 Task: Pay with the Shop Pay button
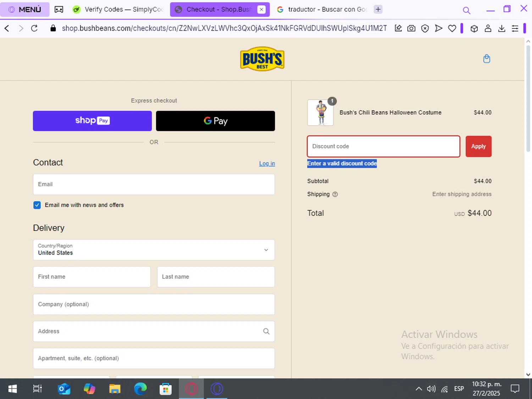tap(92, 121)
